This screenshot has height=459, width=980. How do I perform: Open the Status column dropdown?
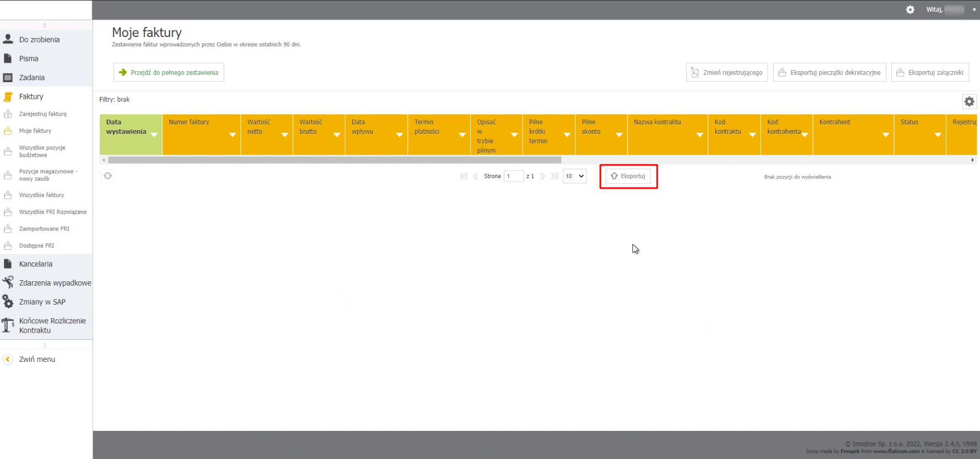pos(938,135)
